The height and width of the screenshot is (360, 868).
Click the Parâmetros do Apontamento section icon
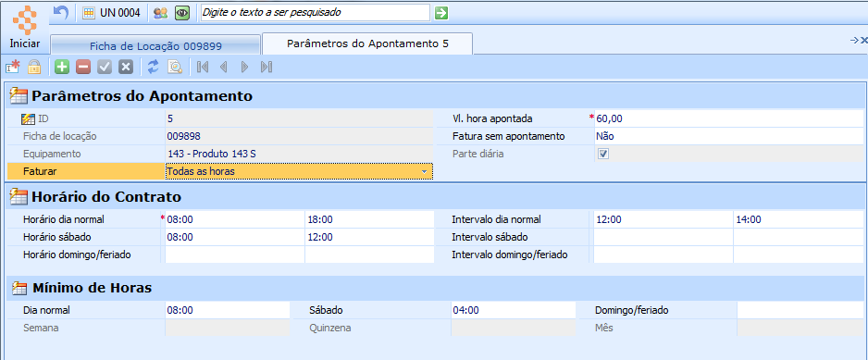pos(19,96)
